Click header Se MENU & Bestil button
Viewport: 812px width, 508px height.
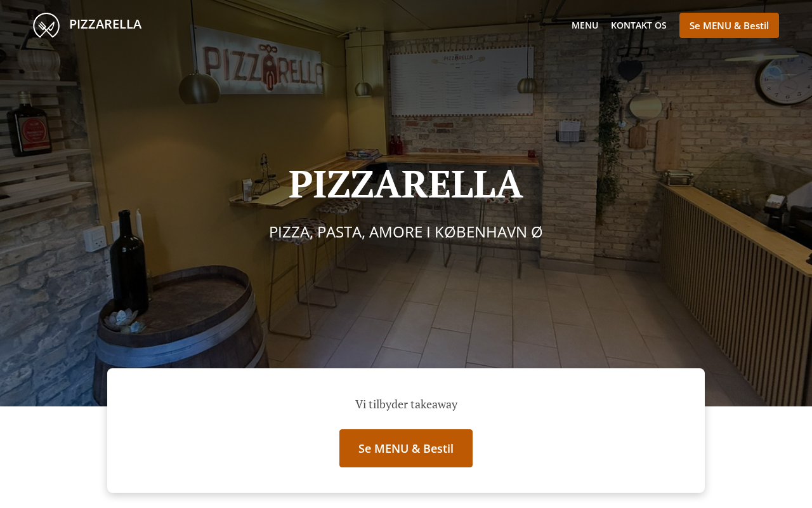click(729, 25)
